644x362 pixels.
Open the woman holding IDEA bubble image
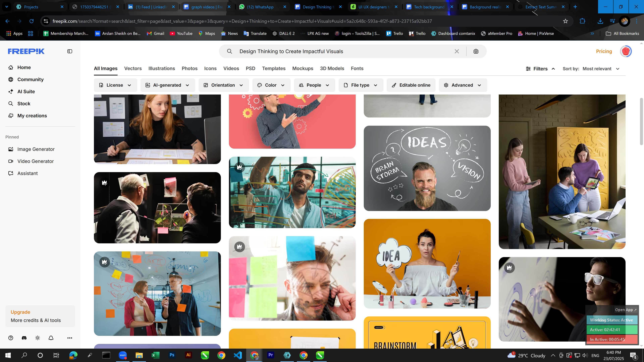[427, 264]
